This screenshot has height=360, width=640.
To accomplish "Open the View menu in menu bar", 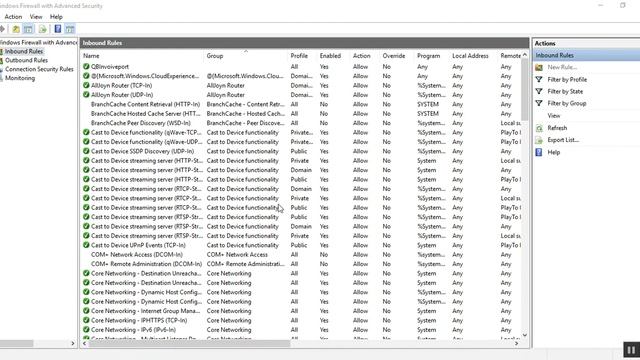I will [x=36, y=17].
